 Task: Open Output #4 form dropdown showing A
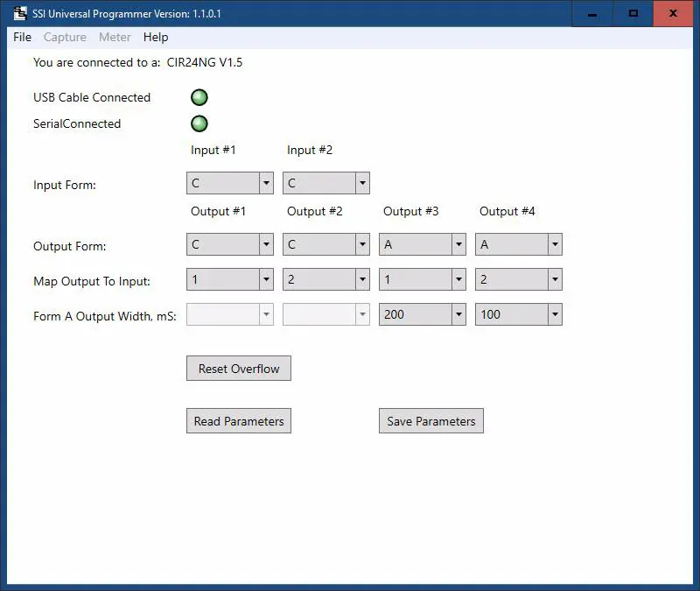(518, 244)
